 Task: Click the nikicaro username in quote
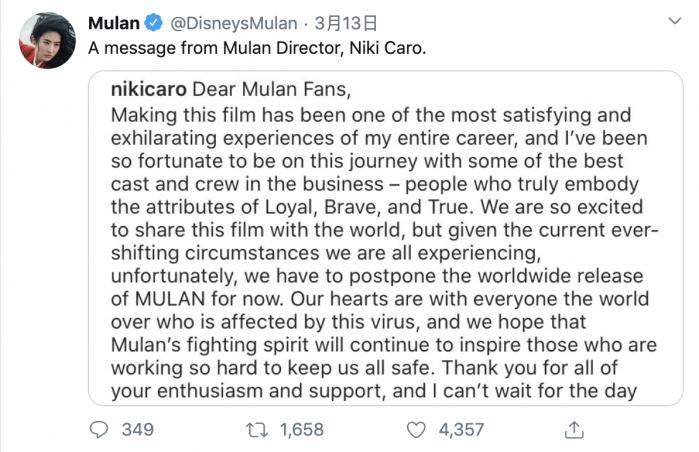147,89
